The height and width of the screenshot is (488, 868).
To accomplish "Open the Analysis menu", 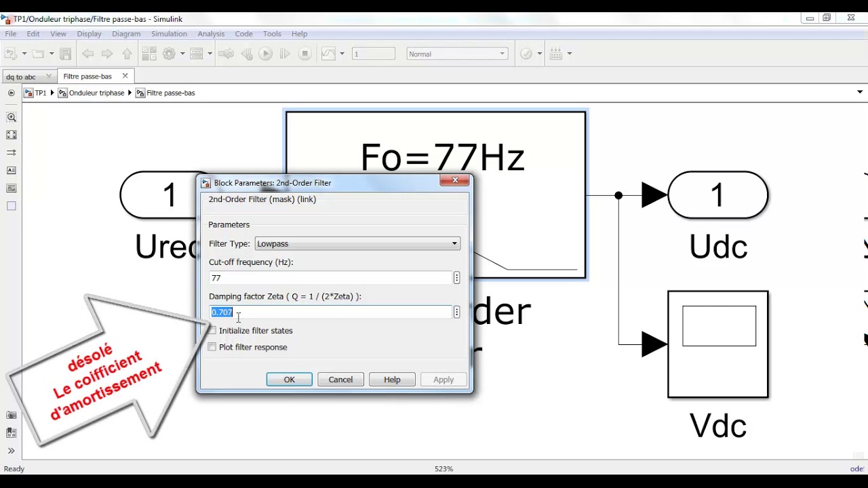I will 211,34.
